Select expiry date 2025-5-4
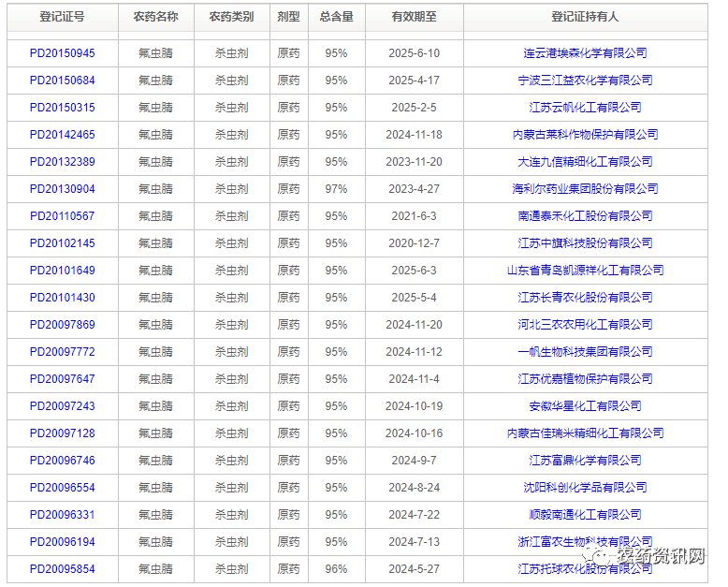The height and width of the screenshot is (587, 728). 415,298
